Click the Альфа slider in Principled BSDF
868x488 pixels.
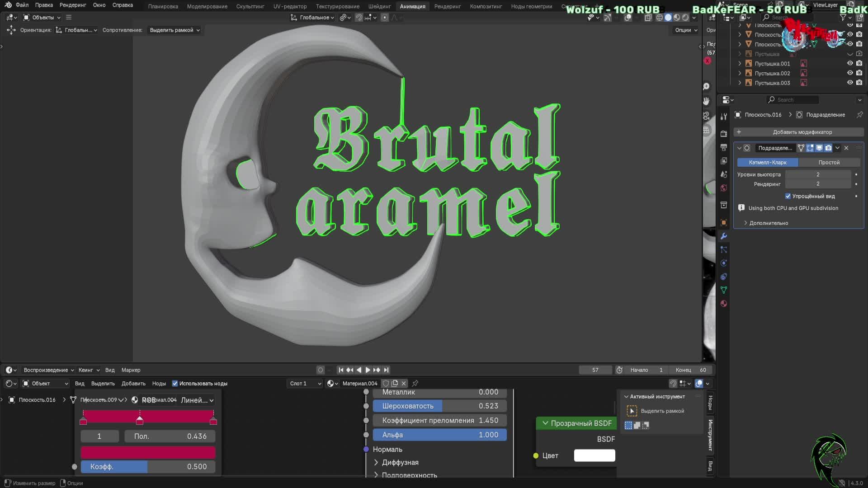tap(439, 435)
